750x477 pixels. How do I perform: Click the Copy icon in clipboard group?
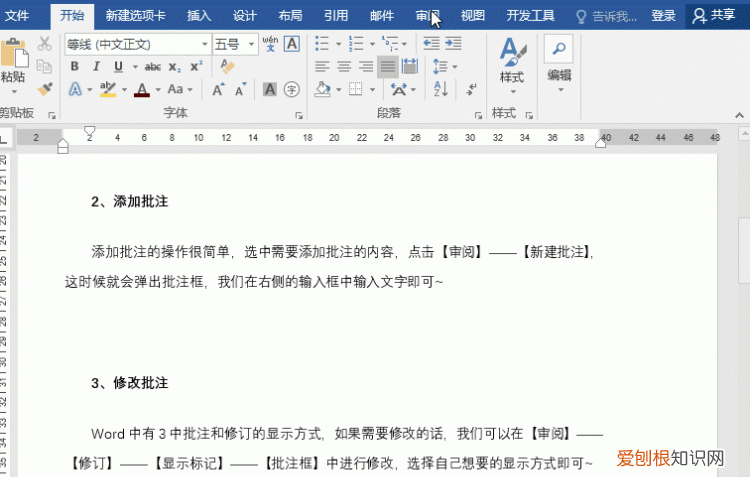click(44, 67)
